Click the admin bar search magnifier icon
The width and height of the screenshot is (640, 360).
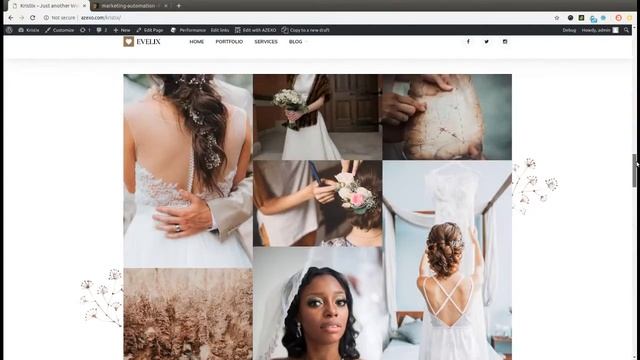pyautogui.click(x=627, y=30)
